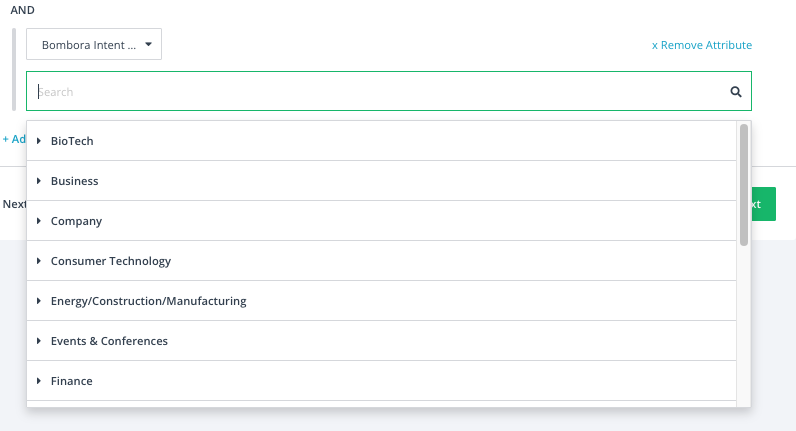Focus the Search input field

tap(381, 91)
